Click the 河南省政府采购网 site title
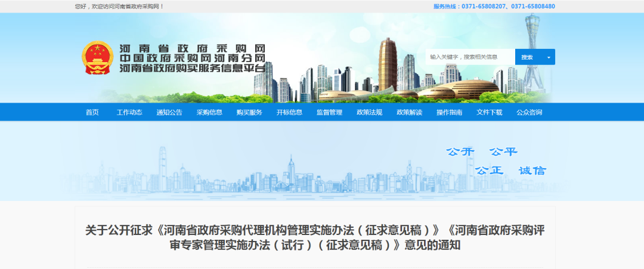 click(192, 48)
